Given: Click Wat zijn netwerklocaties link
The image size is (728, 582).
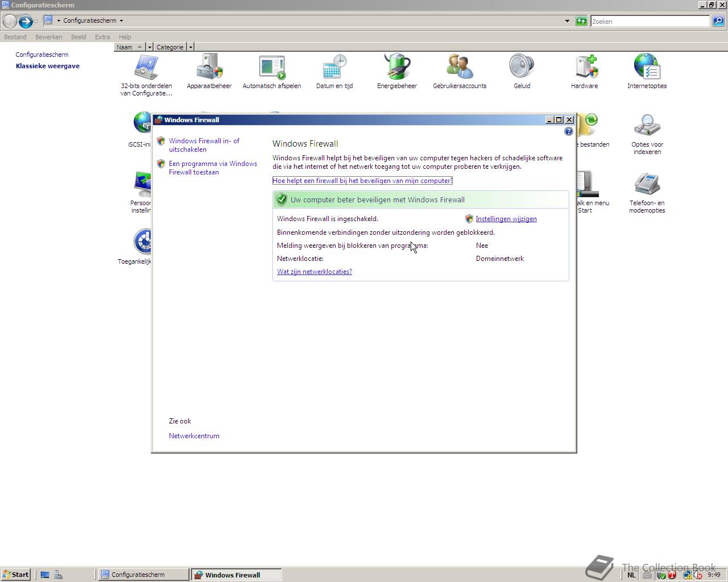Looking at the screenshot, I should coord(315,272).
